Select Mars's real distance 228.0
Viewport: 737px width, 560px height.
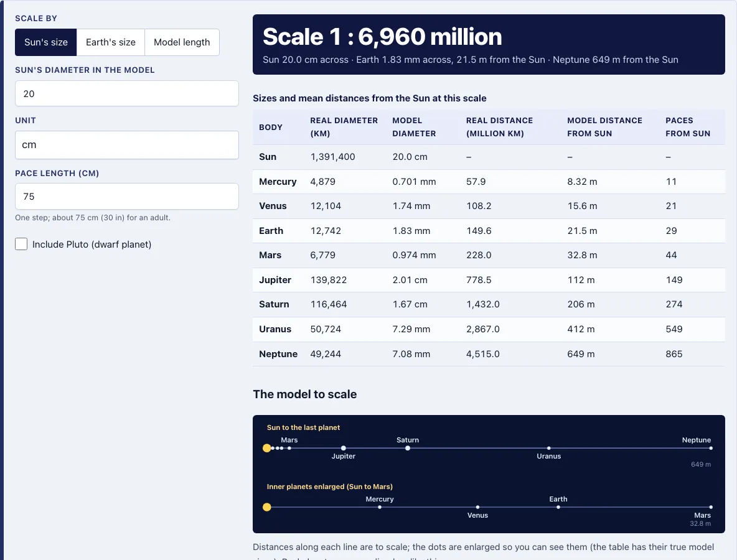[479, 255]
